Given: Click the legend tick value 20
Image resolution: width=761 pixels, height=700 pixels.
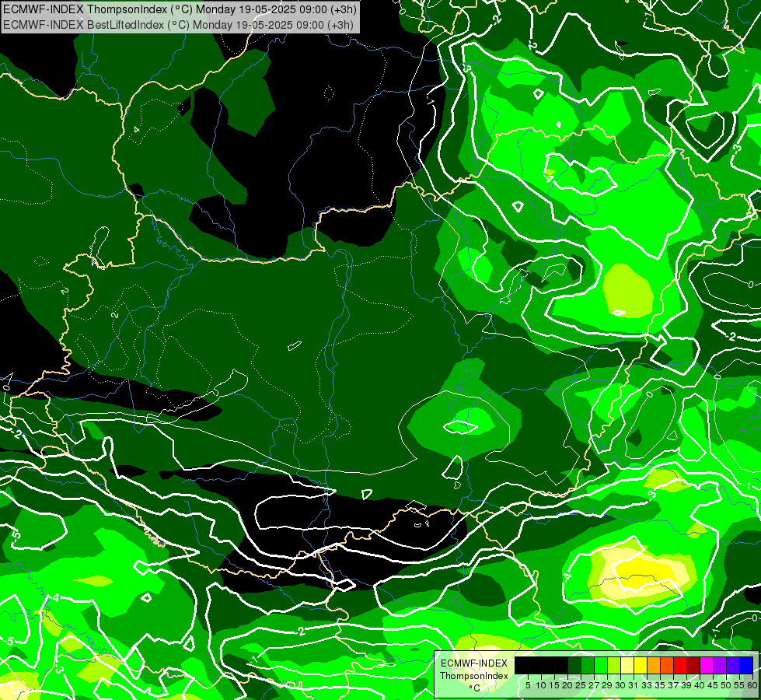Looking at the screenshot, I should coord(567,685).
